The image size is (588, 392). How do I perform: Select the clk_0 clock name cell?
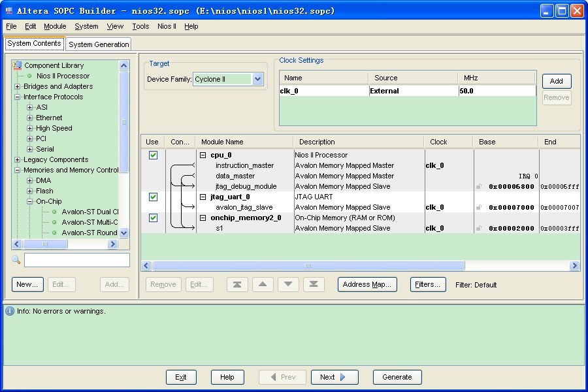[x=324, y=91]
